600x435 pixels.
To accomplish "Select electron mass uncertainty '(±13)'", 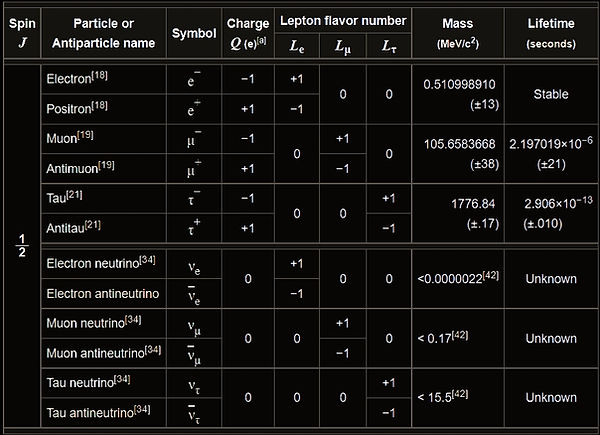I will [x=484, y=104].
